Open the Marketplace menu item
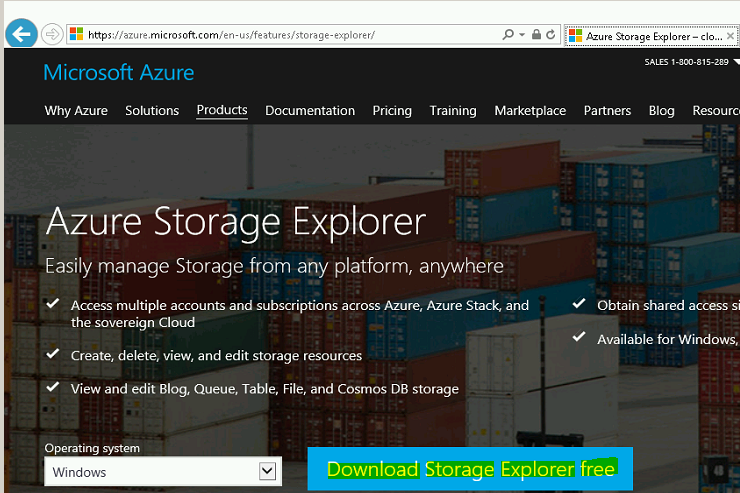This screenshot has height=493, width=740. point(530,110)
